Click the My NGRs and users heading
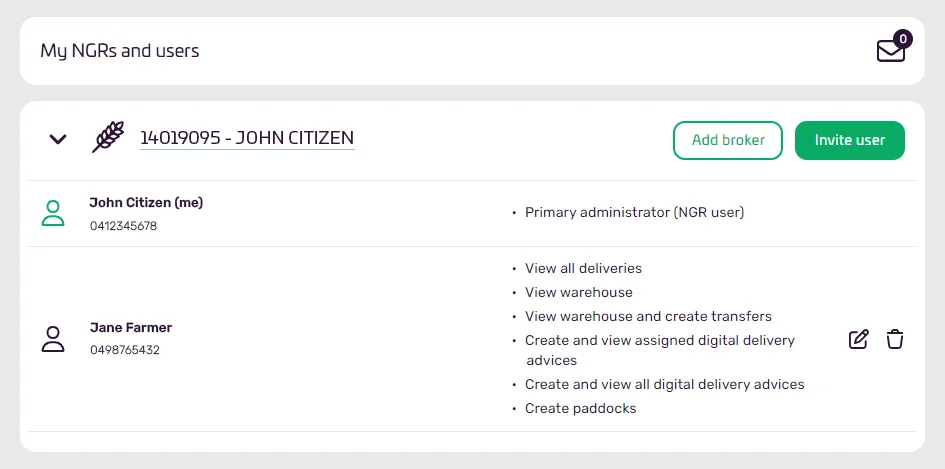This screenshot has height=469, width=945. tap(120, 51)
